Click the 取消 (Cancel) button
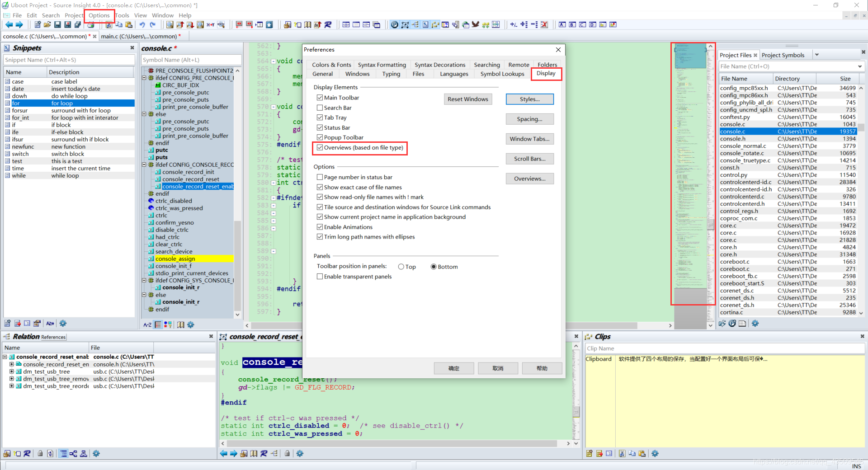 point(498,368)
